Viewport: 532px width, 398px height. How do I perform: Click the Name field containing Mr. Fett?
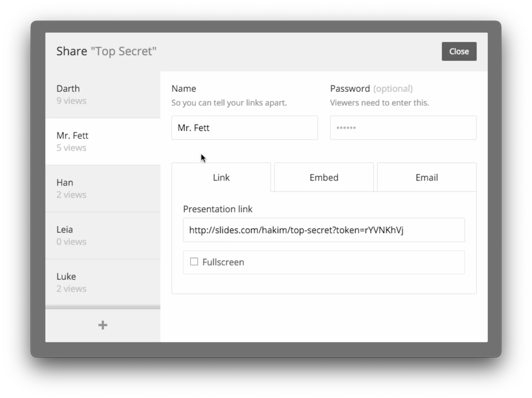pyautogui.click(x=244, y=128)
